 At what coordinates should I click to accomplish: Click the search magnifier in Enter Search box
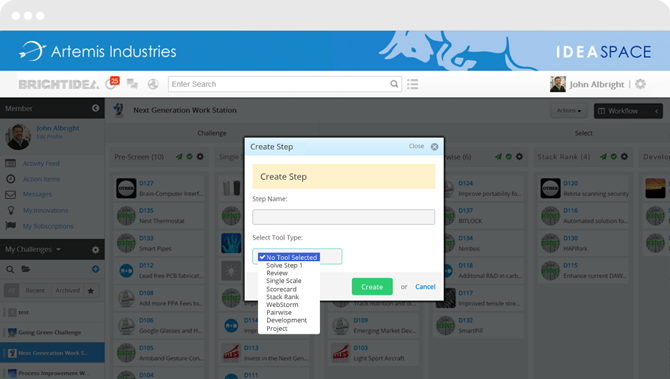[x=394, y=84]
